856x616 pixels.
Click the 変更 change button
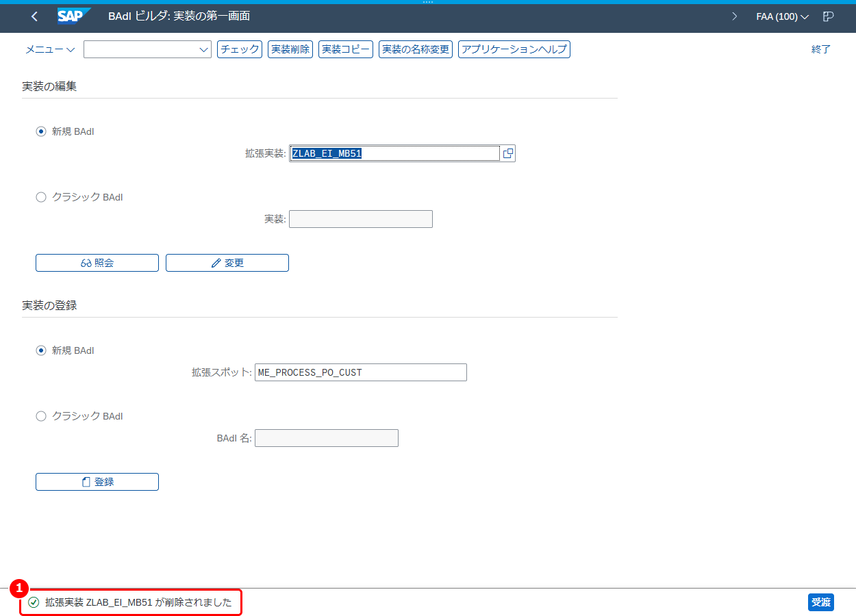tap(227, 263)
